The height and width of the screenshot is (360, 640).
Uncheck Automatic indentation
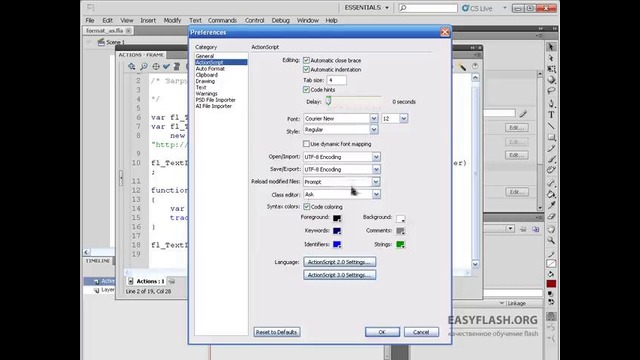[x=306, y=69]
